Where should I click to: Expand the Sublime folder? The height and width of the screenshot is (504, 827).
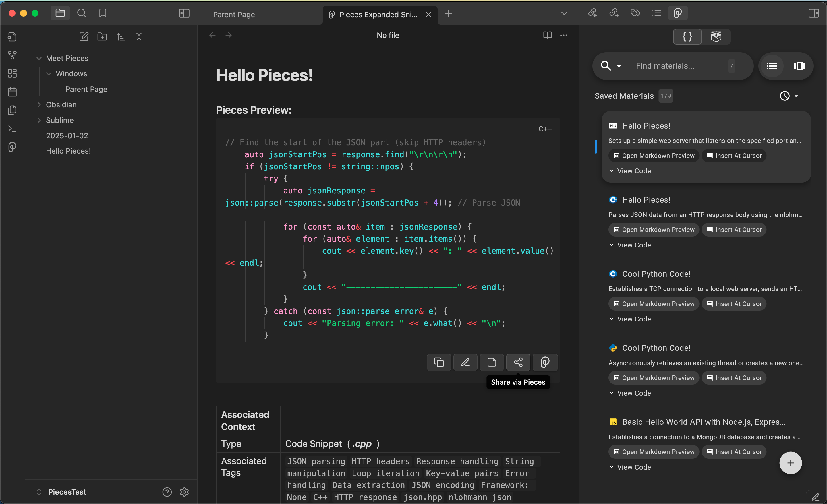click(39, 120)
